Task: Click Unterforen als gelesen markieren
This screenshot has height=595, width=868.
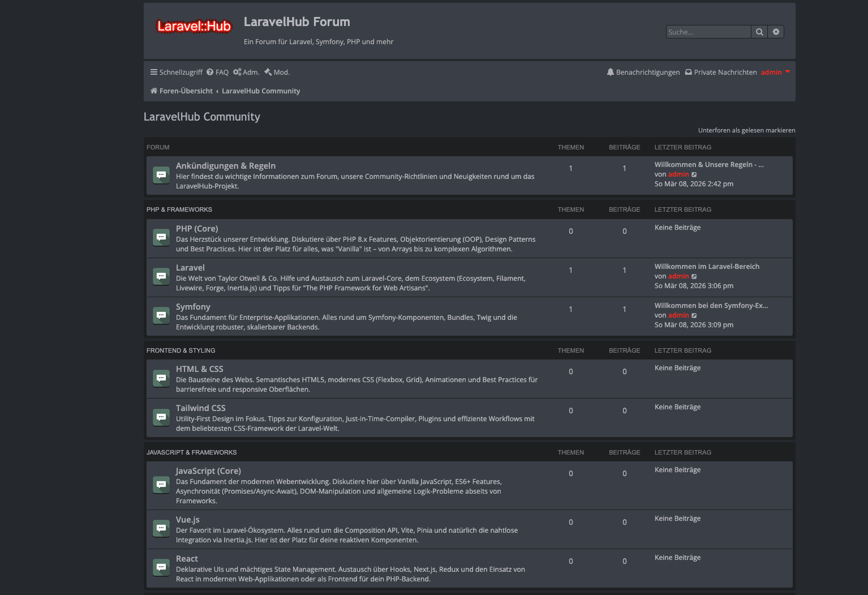Action: (x=746, y=130)
